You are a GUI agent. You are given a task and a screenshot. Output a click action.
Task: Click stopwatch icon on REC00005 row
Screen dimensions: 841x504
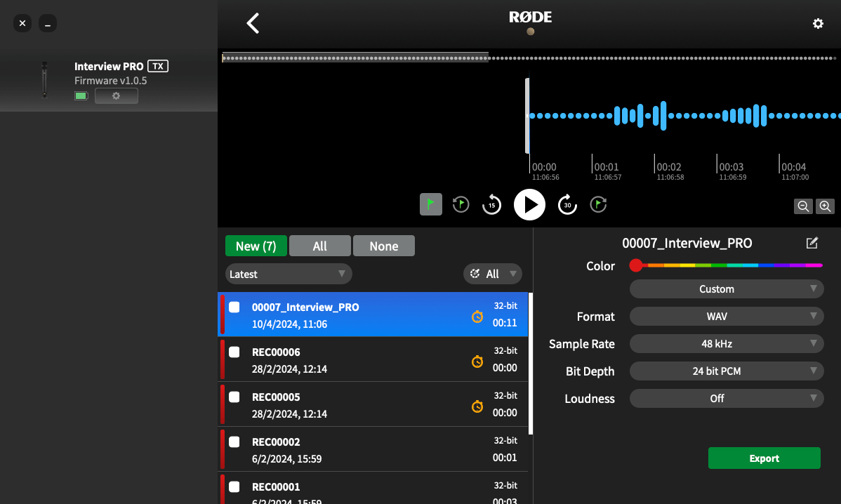pyautogui.click(x=477, y=407)
